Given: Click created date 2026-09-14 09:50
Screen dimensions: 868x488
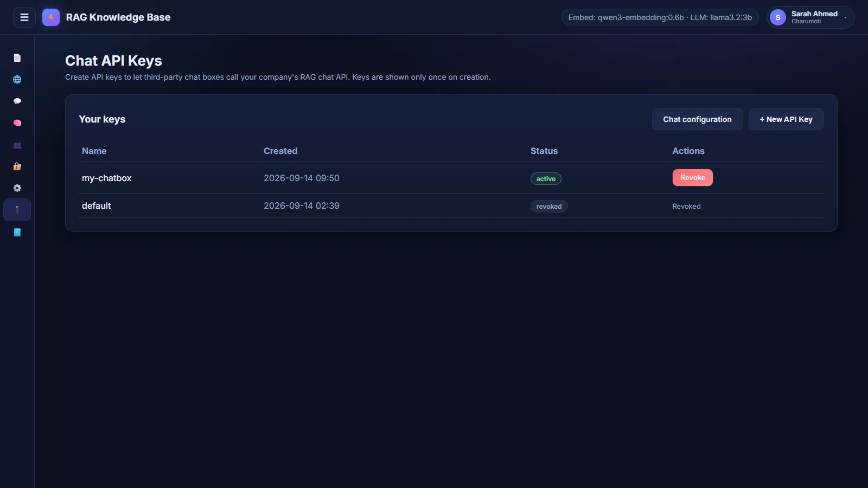Looking at the screenshot, I should click(302, 178).
